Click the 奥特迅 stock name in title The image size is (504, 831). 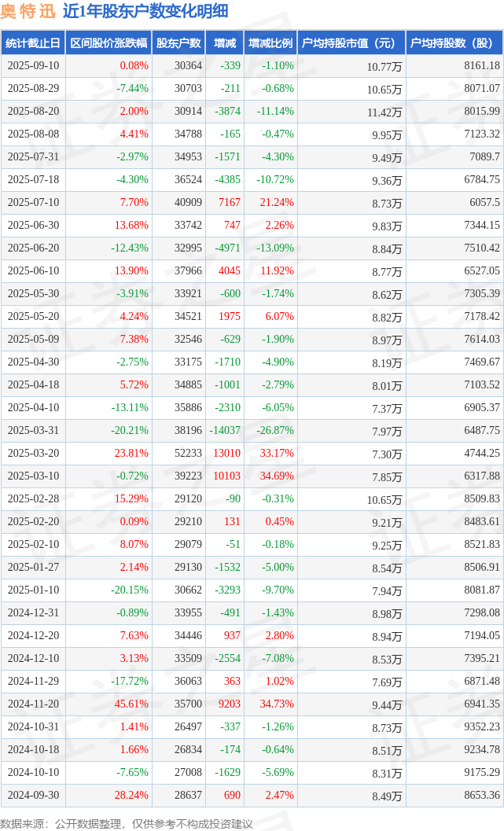pyautogui.click(x=28, y=11)
